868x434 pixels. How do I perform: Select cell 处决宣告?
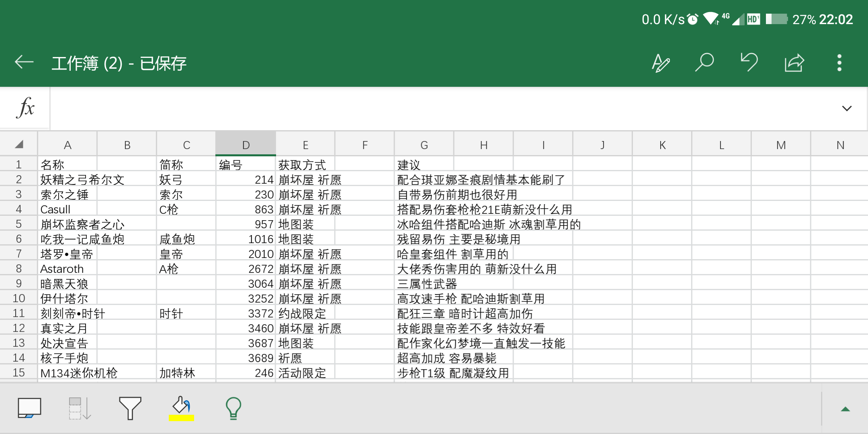[68, 343]
